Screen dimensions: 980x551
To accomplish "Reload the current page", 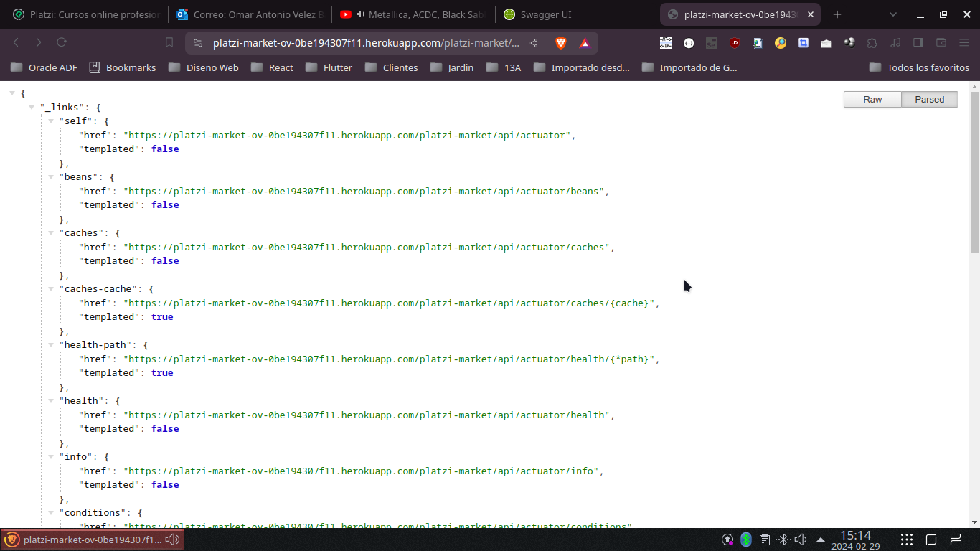I will click(x=62, y=43).
